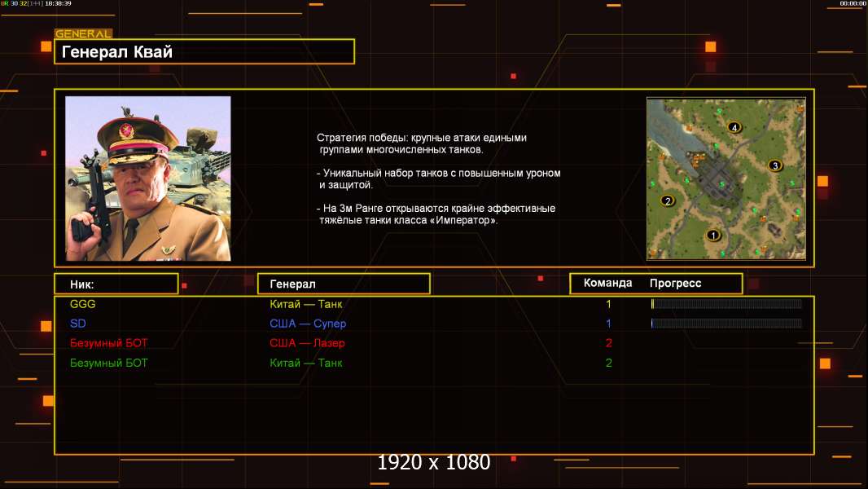Click the 'Прогресс' column header
This screenshot has height=489, width=868.
675,283
